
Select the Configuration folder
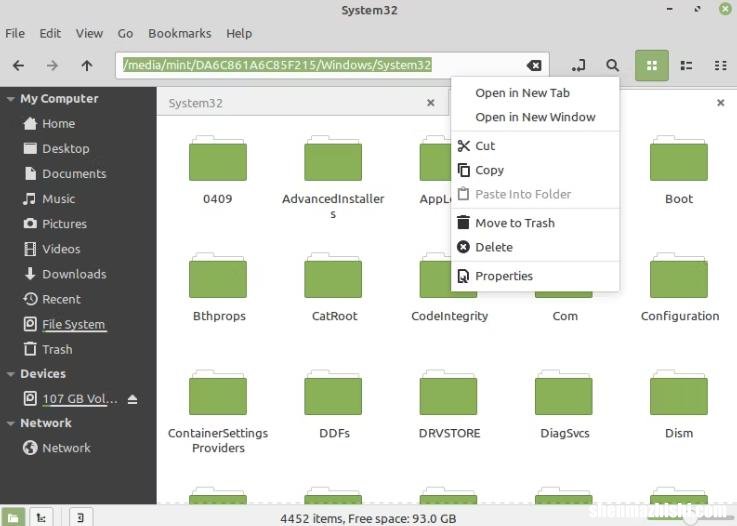coord(680,288)
